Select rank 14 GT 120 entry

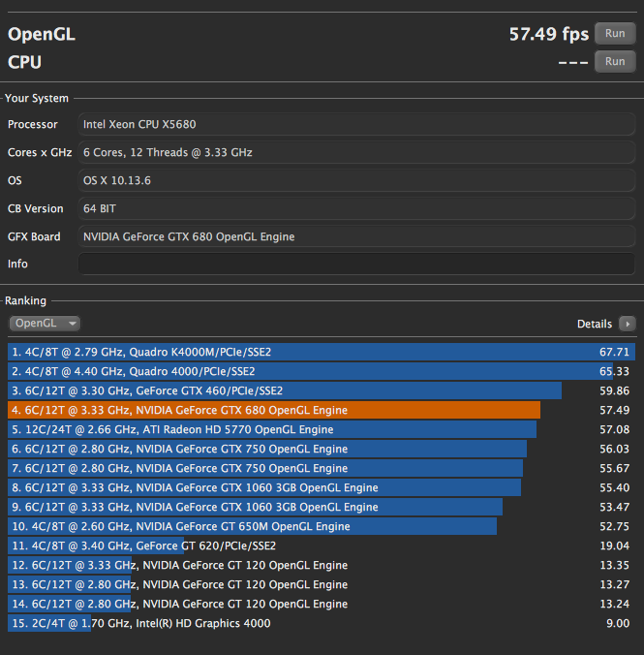(322, 604)
